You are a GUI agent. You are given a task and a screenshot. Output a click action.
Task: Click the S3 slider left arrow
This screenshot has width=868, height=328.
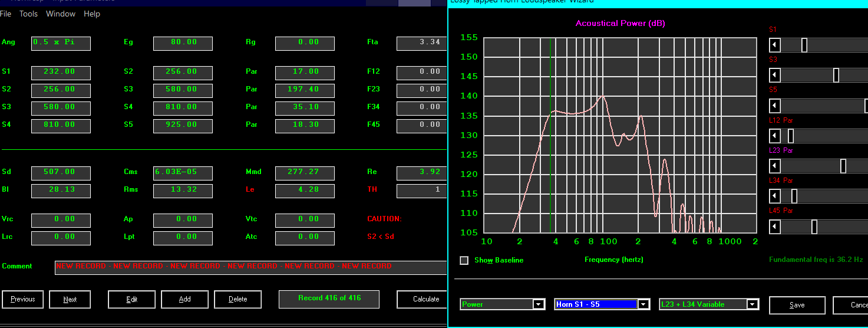(775, 75)
